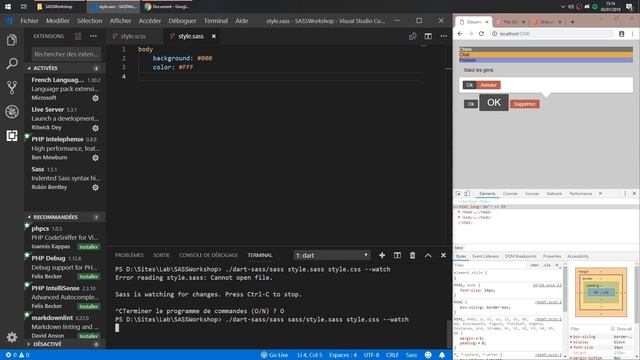The height and width of the screenshot is (360, 640).
Task: Close the terminal panel
Action: tap(443, 255)
